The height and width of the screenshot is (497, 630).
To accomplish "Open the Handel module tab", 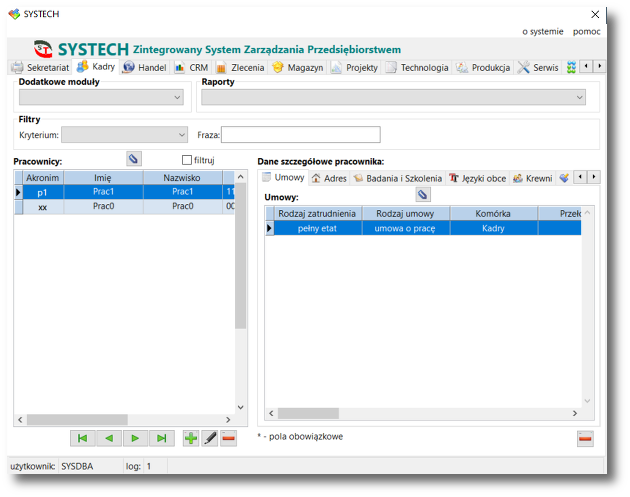I will point(144,67).
